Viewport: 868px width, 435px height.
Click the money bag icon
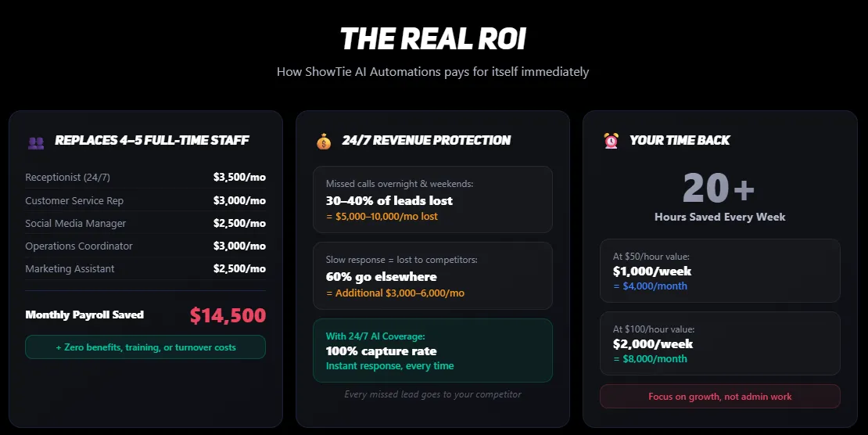324,142
